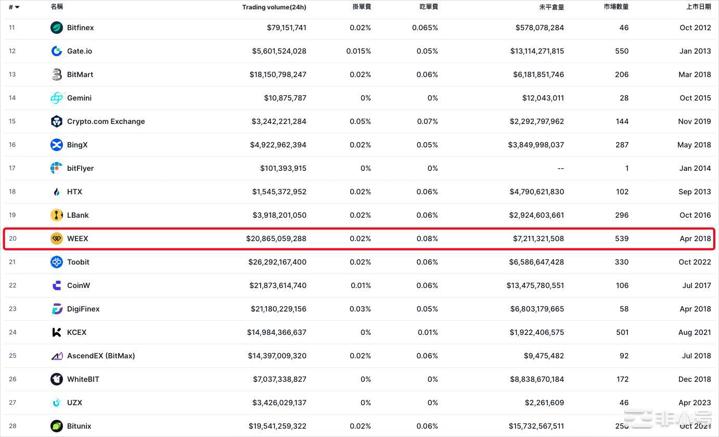
Task: Click the WEEX logo icon
Action: coord(56,238)
